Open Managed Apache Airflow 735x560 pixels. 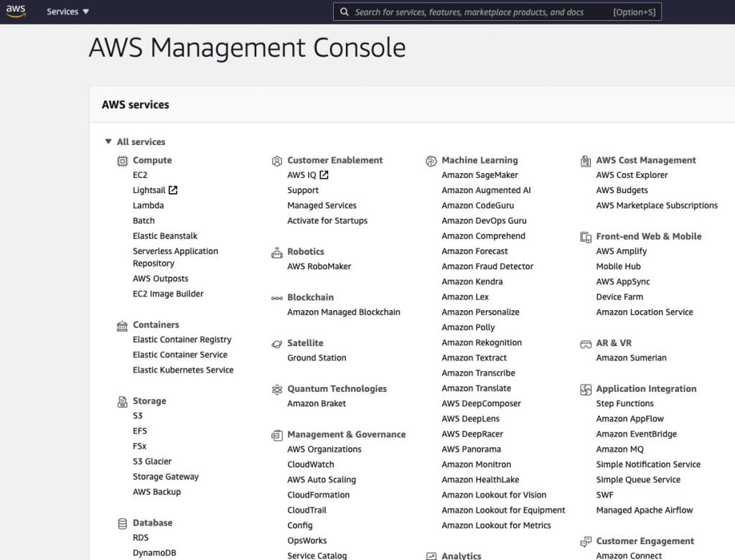point(644,510)
